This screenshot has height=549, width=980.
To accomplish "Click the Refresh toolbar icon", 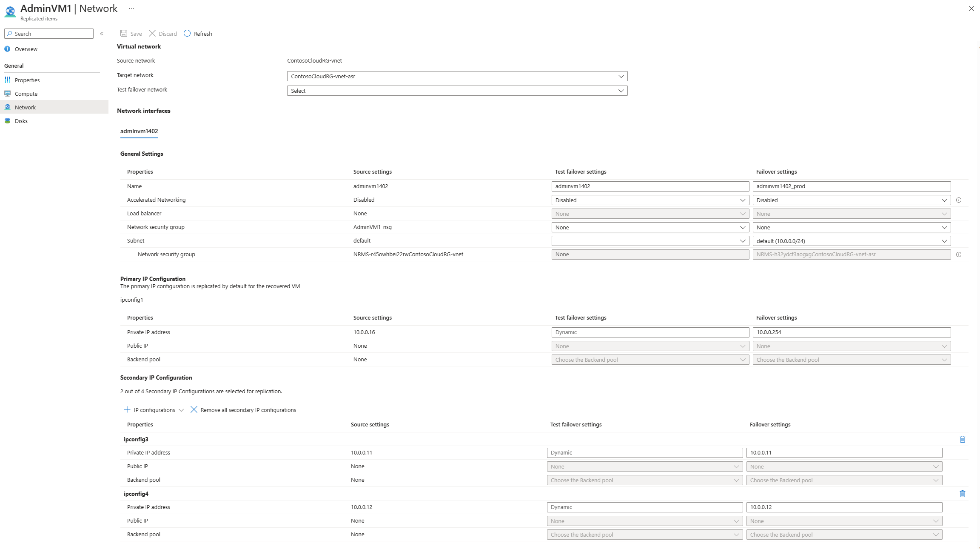I will tap(187, 33).
